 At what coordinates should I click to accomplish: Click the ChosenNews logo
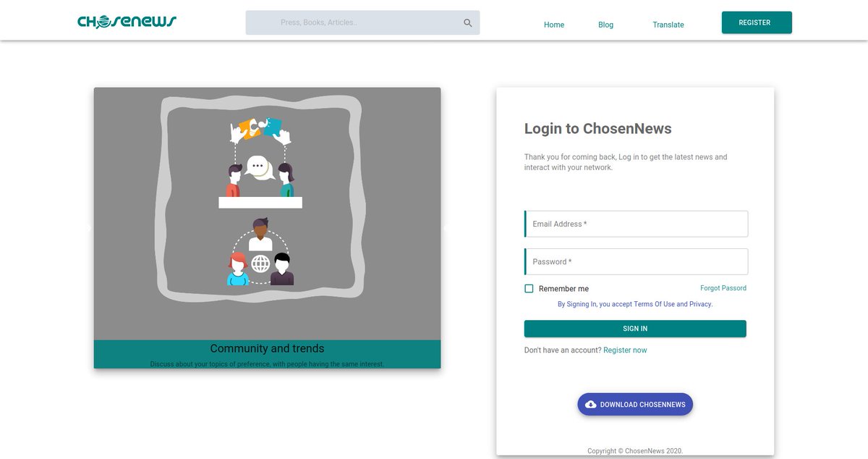126,20
